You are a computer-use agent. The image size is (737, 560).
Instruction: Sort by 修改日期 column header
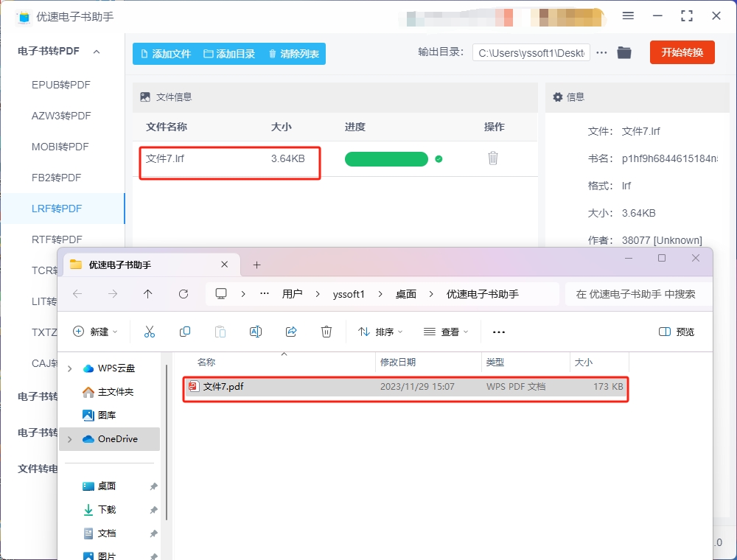[398, 363]
